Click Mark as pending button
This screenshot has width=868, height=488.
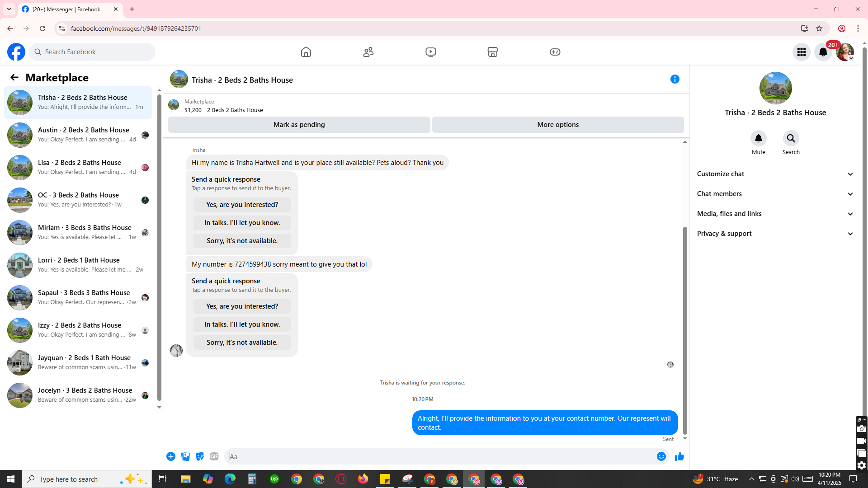click(299, 125)
